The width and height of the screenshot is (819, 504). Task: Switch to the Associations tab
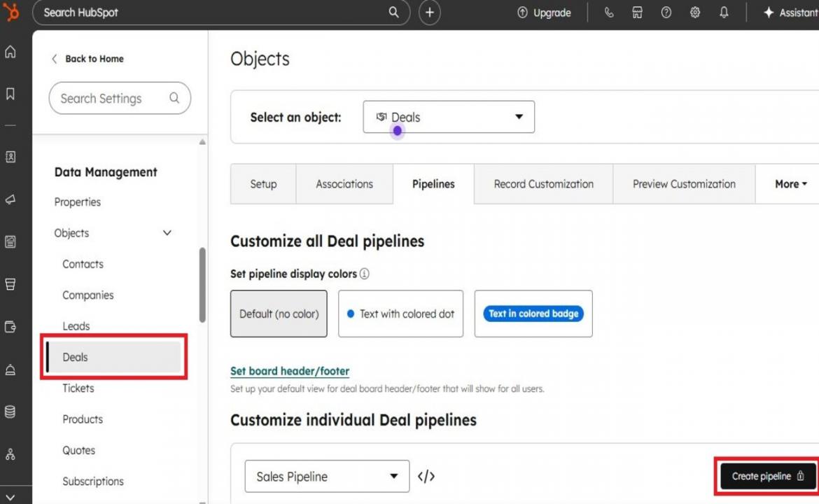coord(344,184)
